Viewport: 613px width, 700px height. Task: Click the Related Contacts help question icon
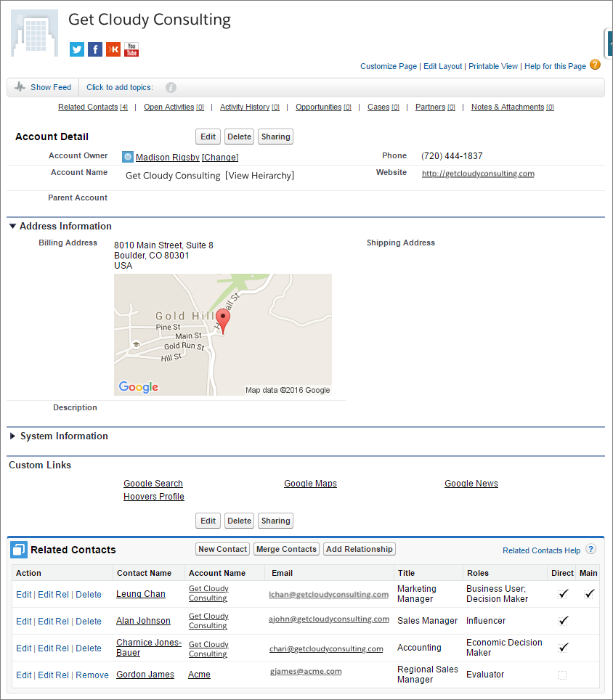591,550
